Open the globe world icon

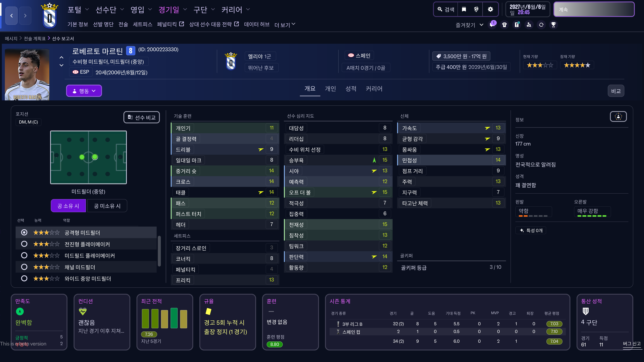click(476, 9)
